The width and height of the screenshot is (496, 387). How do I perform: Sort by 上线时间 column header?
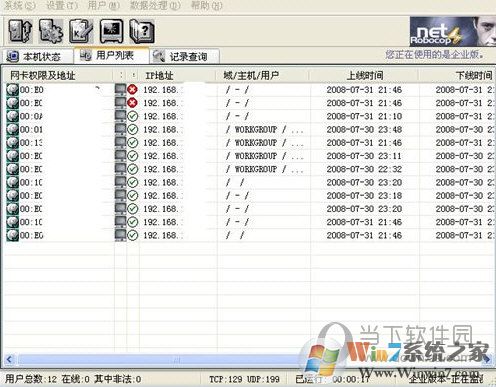[365, 75]
